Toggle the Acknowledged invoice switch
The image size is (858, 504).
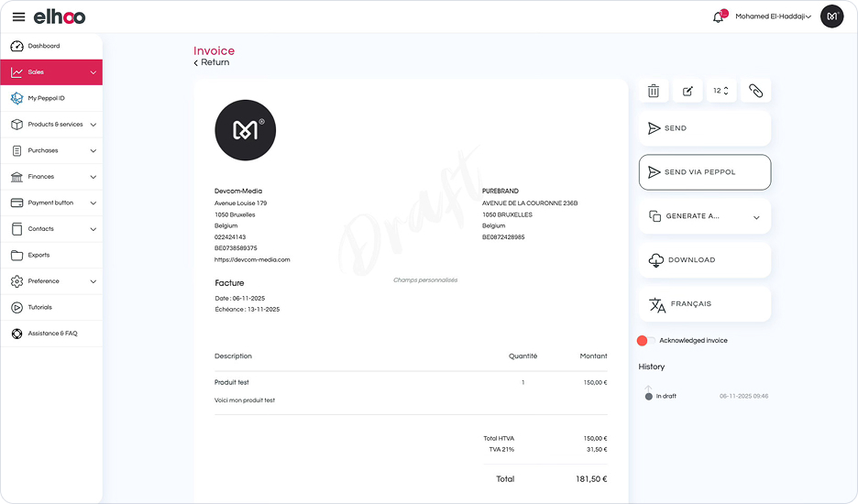tap(646, 340)
